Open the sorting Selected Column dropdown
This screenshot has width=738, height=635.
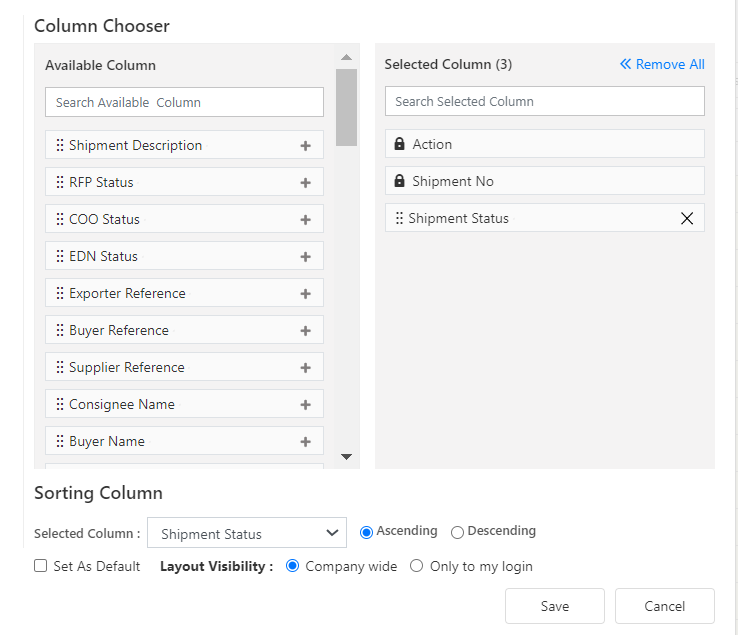click(x=247, y=533)
